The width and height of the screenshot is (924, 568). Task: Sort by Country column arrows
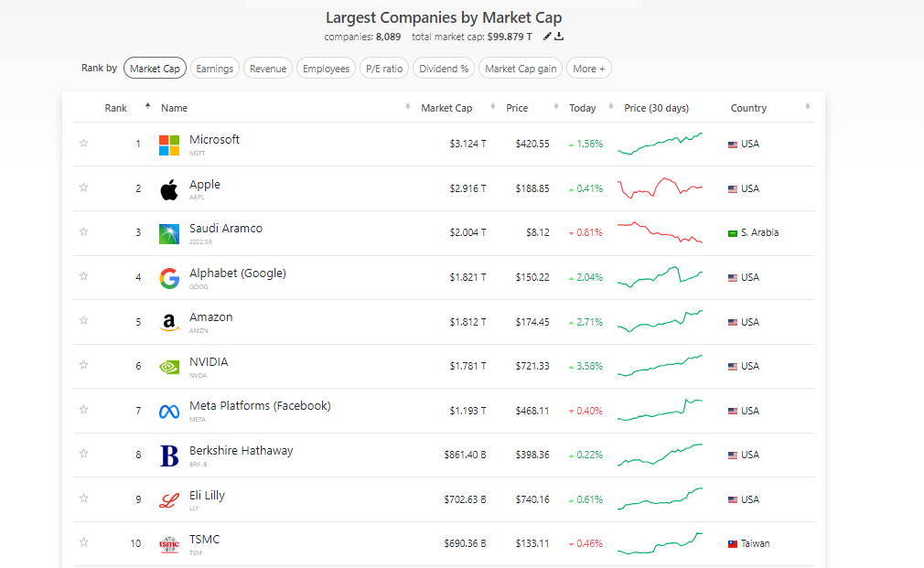click(807, 106)
